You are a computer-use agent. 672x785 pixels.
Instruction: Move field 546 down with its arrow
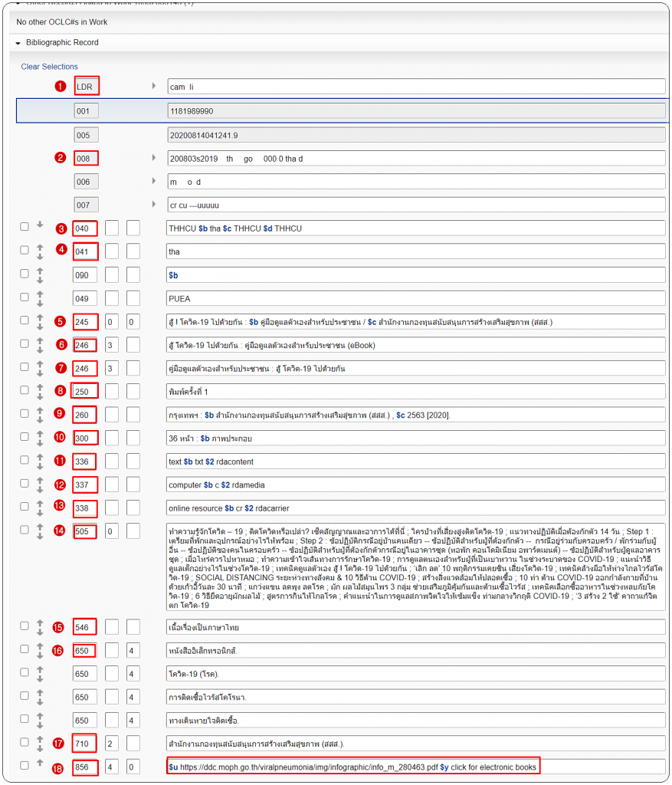coord(40,632)
